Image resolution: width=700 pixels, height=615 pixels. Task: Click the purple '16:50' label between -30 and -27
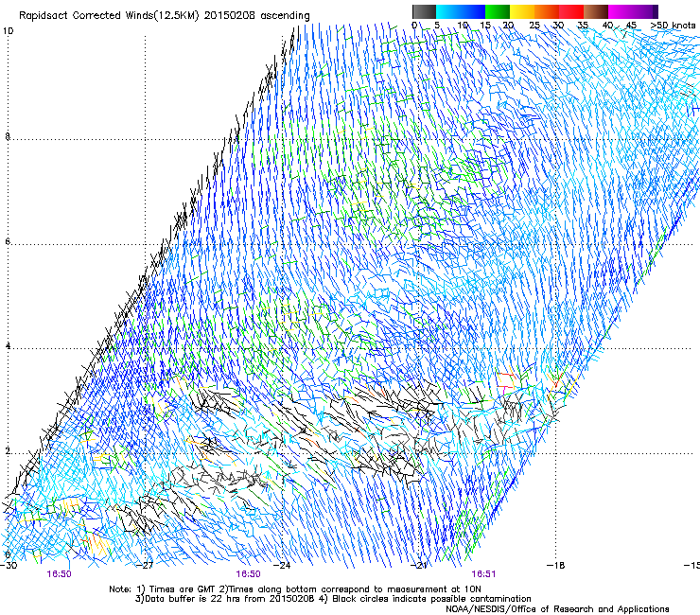[x=59, y=574]
